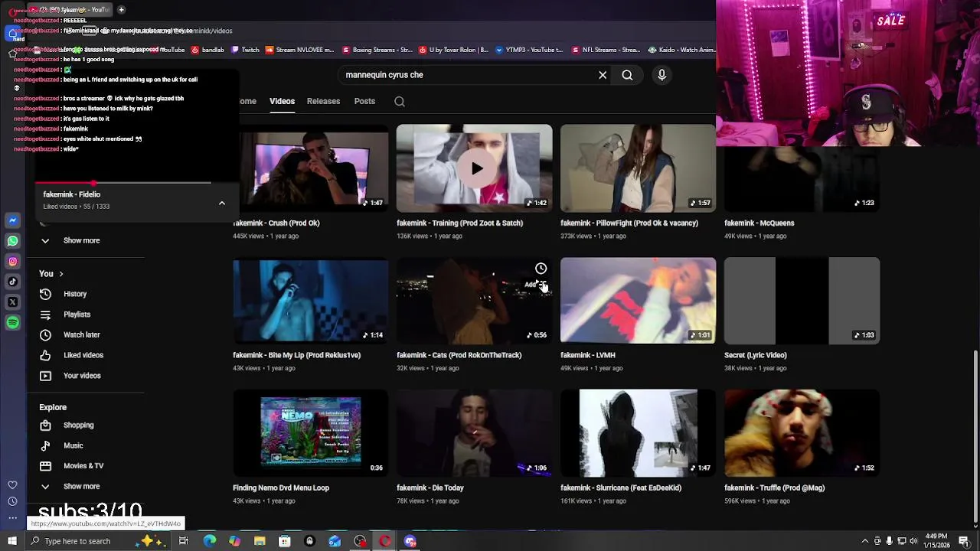Play fakemink - Truffle thumbnail
This screenshot has width=980, height=551.
point(802,433)
